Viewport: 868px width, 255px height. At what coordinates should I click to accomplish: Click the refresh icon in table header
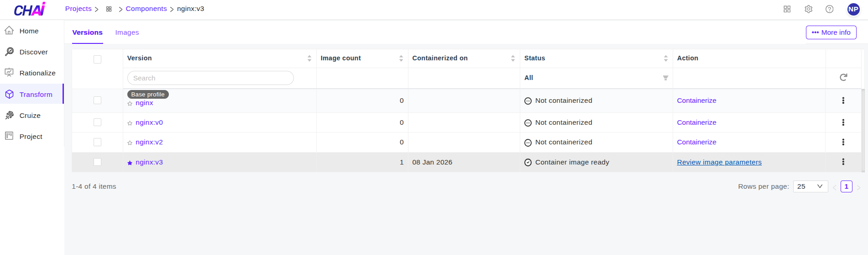tap(843, 78)
